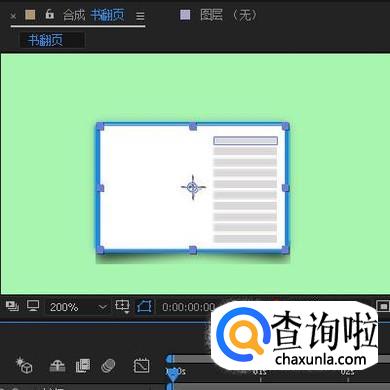Close the composition panel tab
Viewport: 390px width, 390px height.
point(13,16)
